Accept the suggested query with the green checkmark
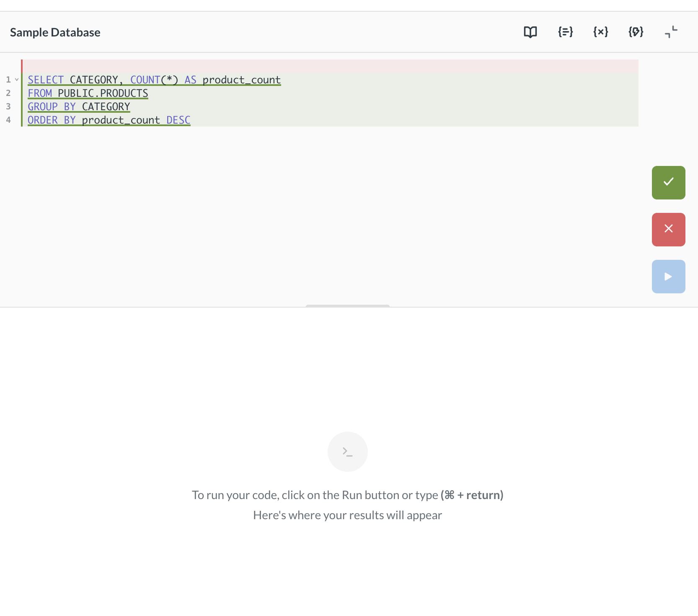This screenshot has height=616, width=698. (668, 183)
